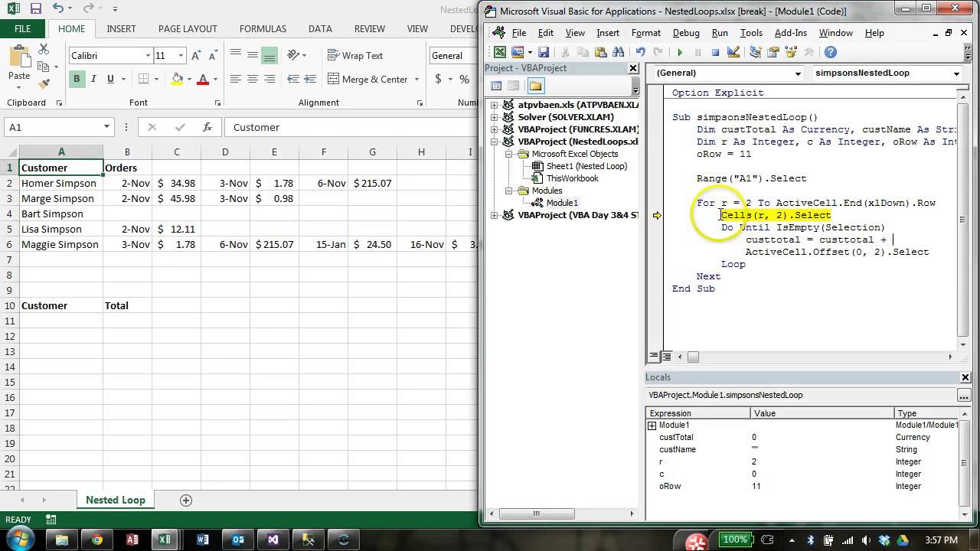980x551 pixels.
Task: Toggle Center alignment in Excel ribbon
Action: click(252, 79)
